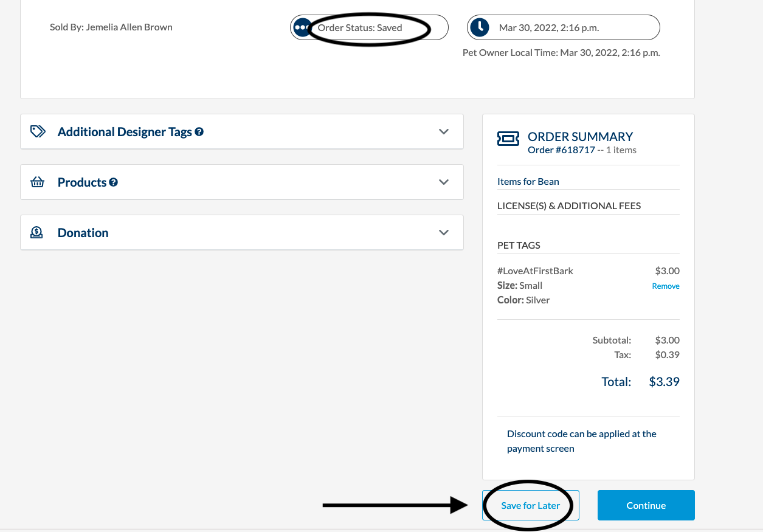Click the clock icon by order date

(x=479, y=27)
